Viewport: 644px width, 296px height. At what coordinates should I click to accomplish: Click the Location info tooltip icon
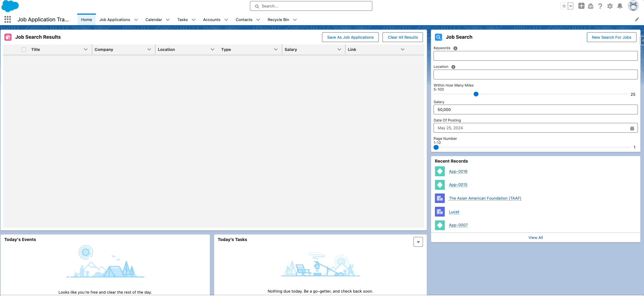point(453,67)
